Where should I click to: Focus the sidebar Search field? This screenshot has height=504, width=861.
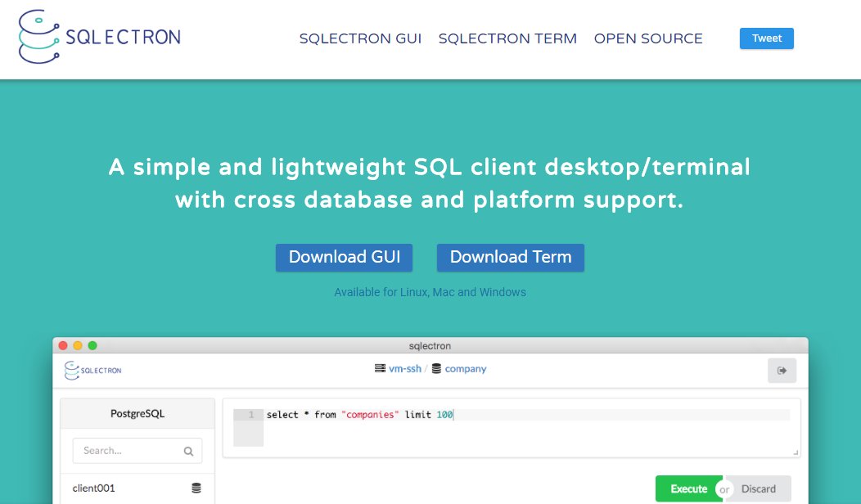pyautogui.click(x=137, y=451)
